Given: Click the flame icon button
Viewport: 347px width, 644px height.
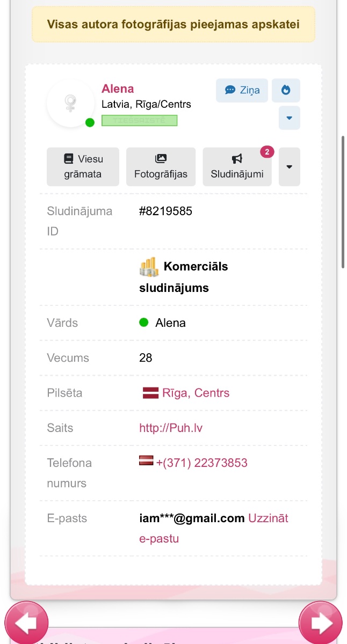Looking at the screenshot, I should pyautogui.click(x=286, y=90).
